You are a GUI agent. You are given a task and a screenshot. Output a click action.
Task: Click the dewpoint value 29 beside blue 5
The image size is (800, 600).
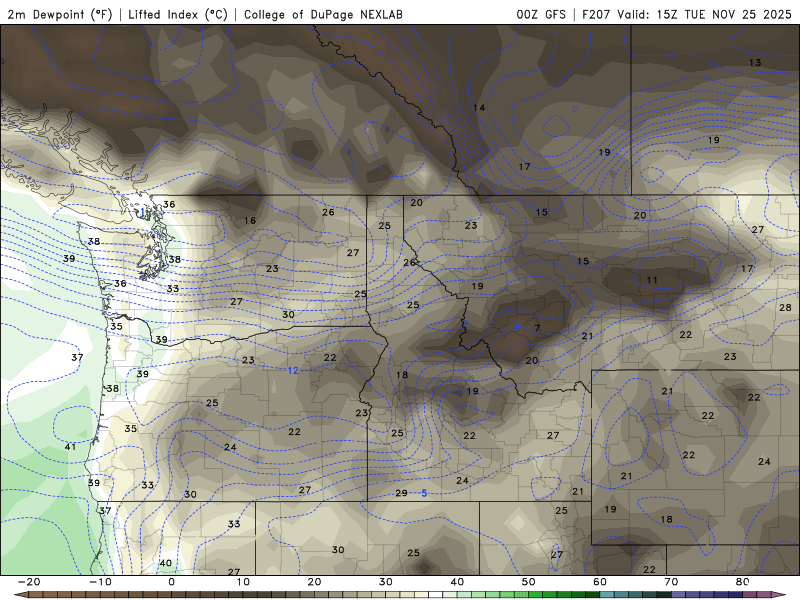402,493
